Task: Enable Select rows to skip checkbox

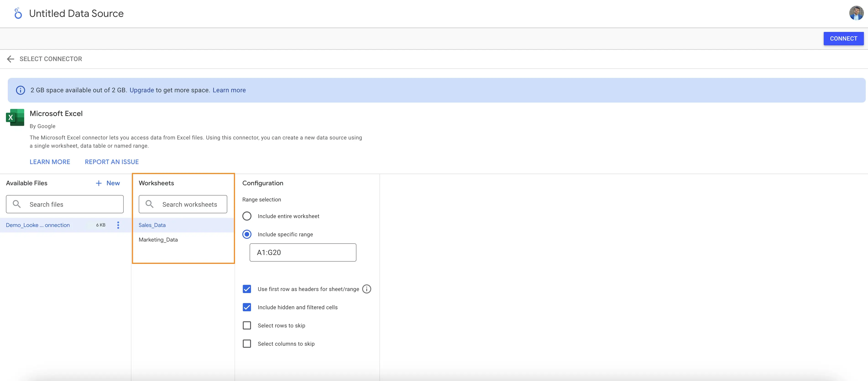Action: 247,325
